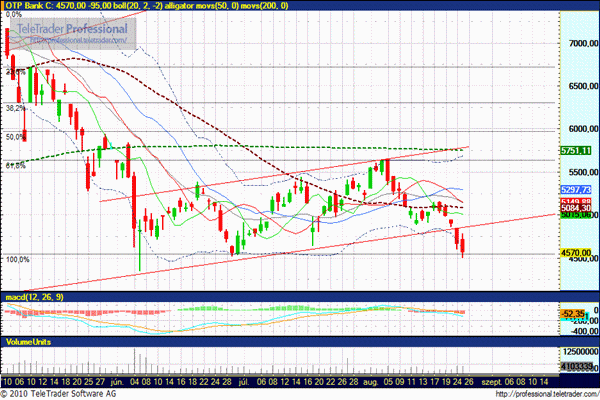Select the green 5751,11 price tag
600x400 pixels.
click(x=578, y=150)
